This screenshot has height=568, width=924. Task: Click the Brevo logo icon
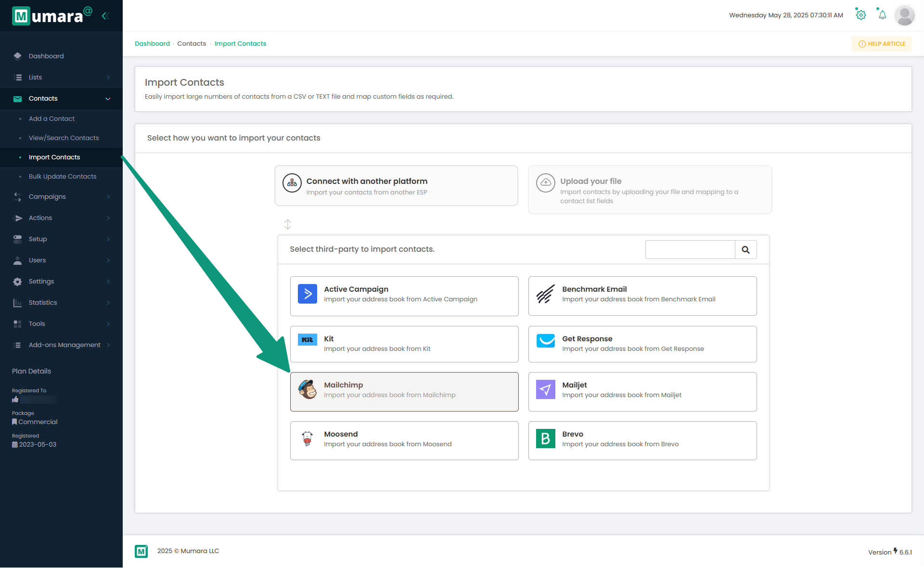[546, 439]
